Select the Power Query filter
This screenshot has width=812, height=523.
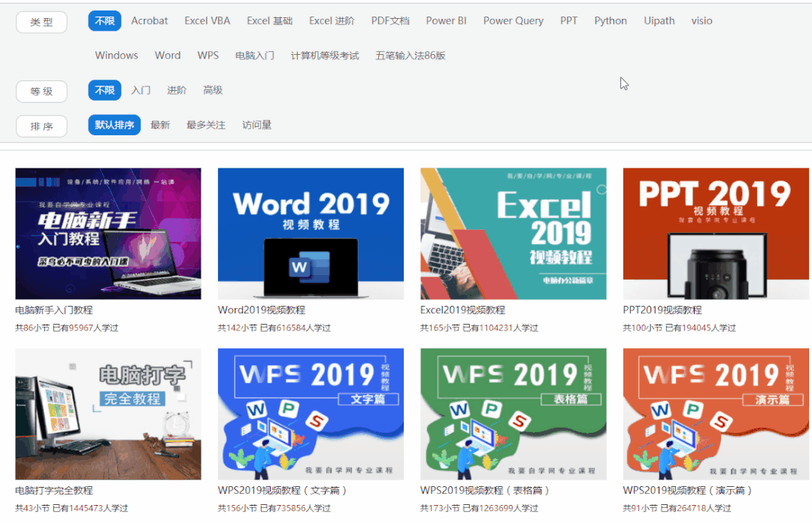[x=514, y=21]
